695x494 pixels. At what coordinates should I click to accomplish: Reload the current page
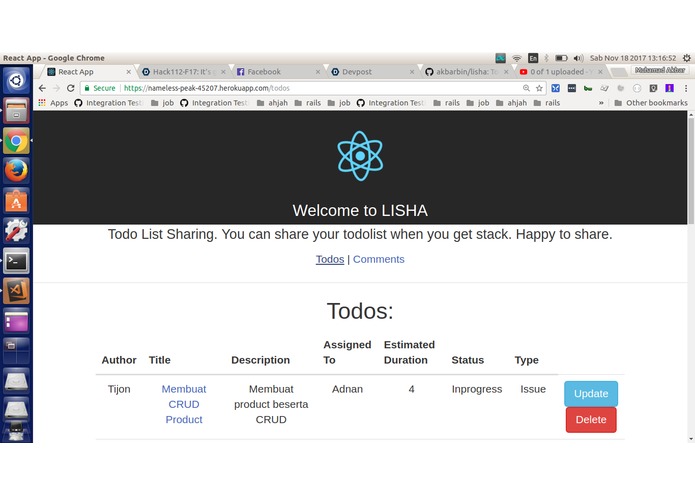coord(70,88)
